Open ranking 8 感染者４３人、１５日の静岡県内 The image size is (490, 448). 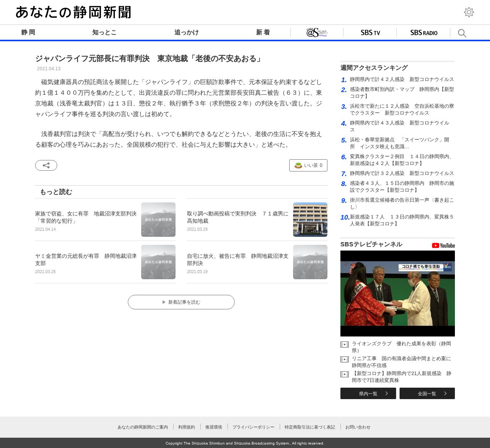click(x=402, y=187)
